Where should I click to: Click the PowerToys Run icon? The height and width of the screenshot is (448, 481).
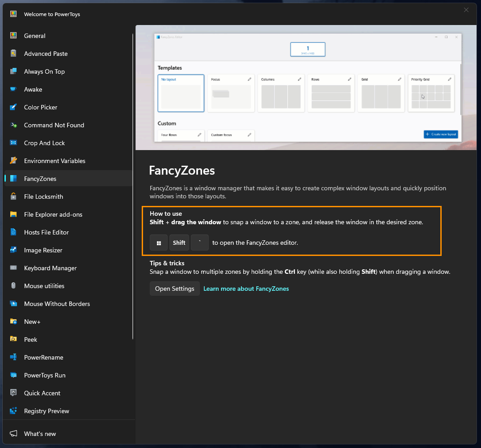point(13,375)
